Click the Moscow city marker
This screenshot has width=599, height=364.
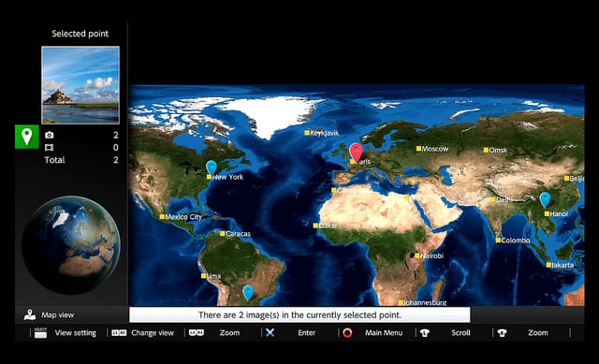point(418,149)
